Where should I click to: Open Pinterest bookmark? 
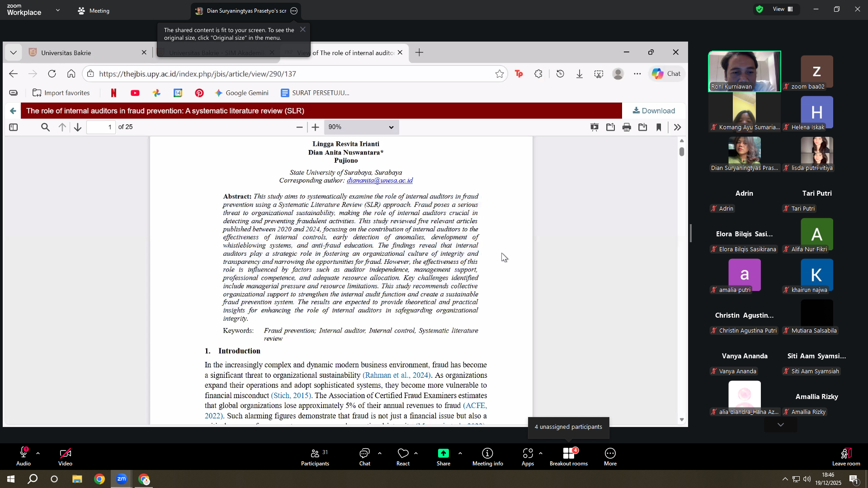[199, 93]
